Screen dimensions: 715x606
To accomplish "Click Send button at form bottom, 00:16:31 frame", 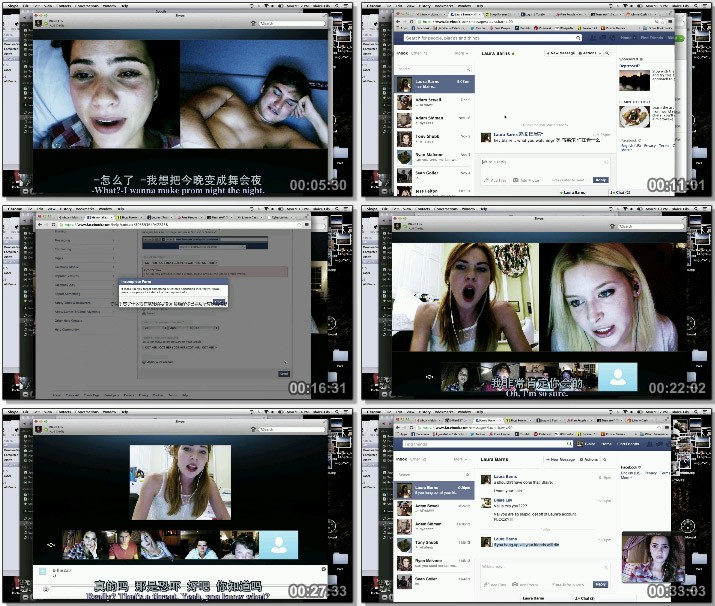I will (x=284, y=374).
